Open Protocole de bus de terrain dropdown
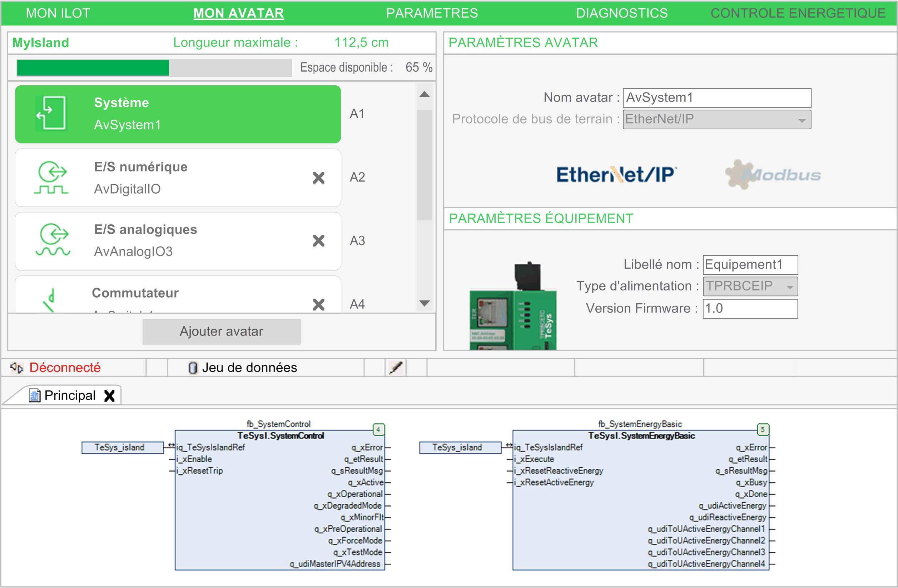 [716, 120]
